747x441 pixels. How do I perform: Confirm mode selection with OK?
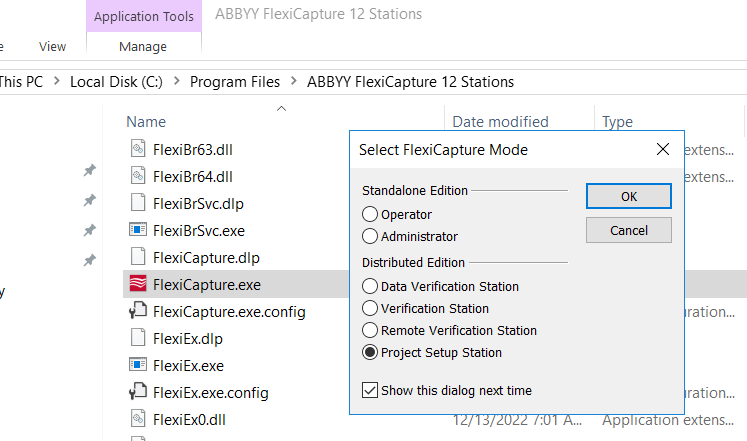[629, 196]
